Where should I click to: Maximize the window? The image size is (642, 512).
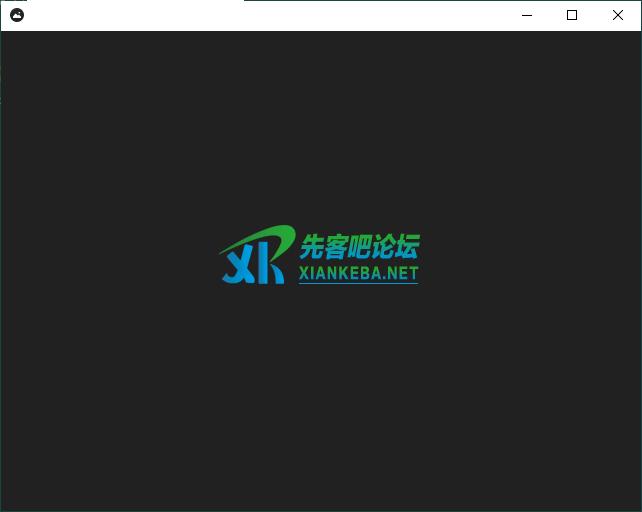pyautogui.click(x=572, y=16)
